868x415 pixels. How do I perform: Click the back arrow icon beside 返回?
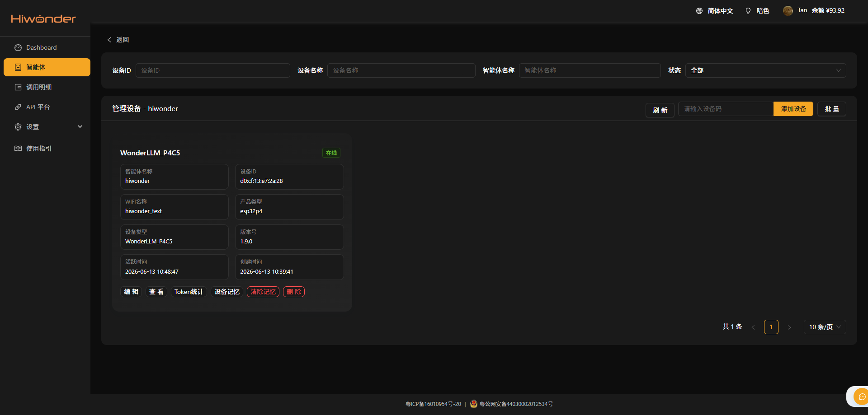click(109, 40)
